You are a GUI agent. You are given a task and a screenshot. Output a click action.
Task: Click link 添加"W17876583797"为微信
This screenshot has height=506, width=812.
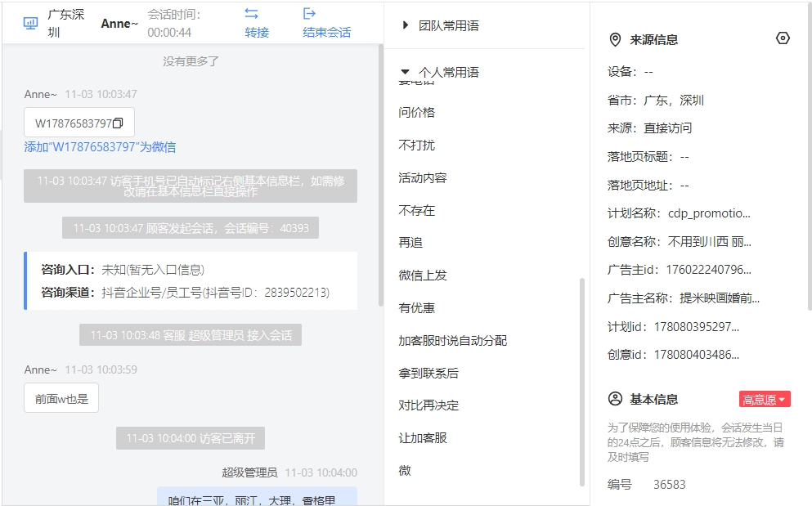click(100, 147)
